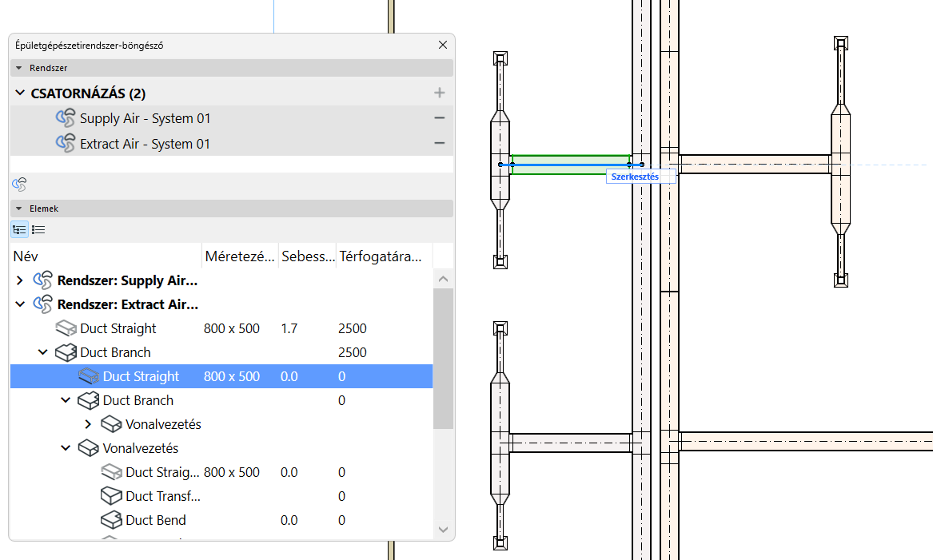Viewport: 933px width, 560px height.
Task: Click the Duct Straig... element icon
Action: point(111,472)
